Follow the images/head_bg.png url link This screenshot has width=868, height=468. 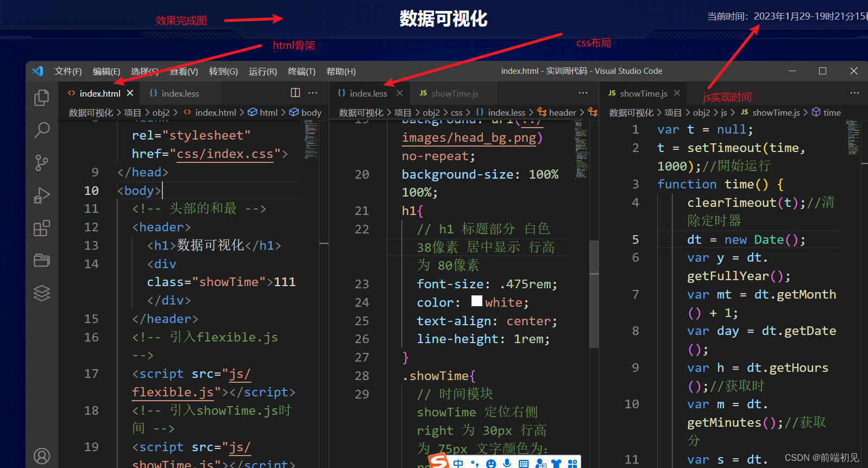(x=469, y=138)
